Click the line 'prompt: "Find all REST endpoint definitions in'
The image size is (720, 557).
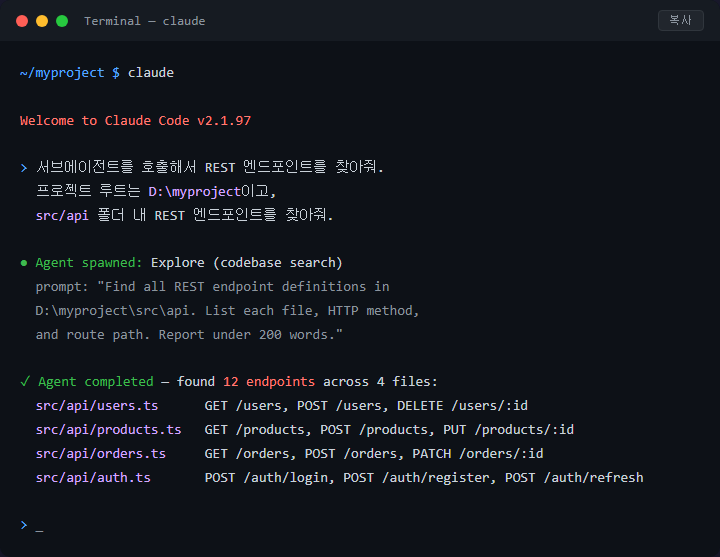pos(213,287)
